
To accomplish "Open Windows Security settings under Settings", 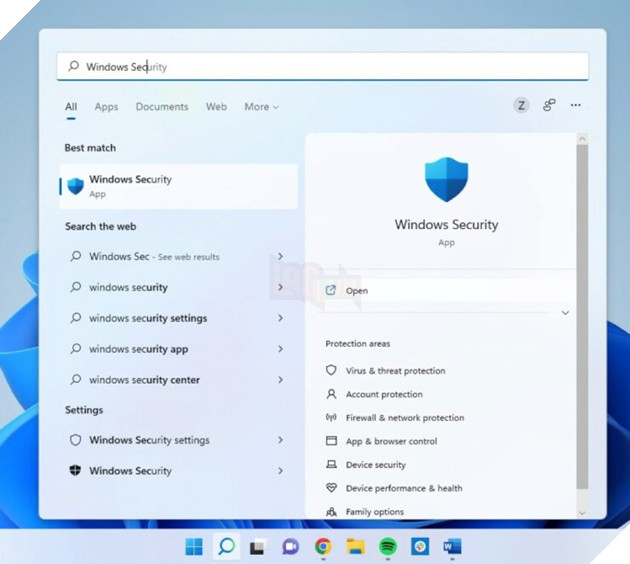I will [x=176, y=440].
